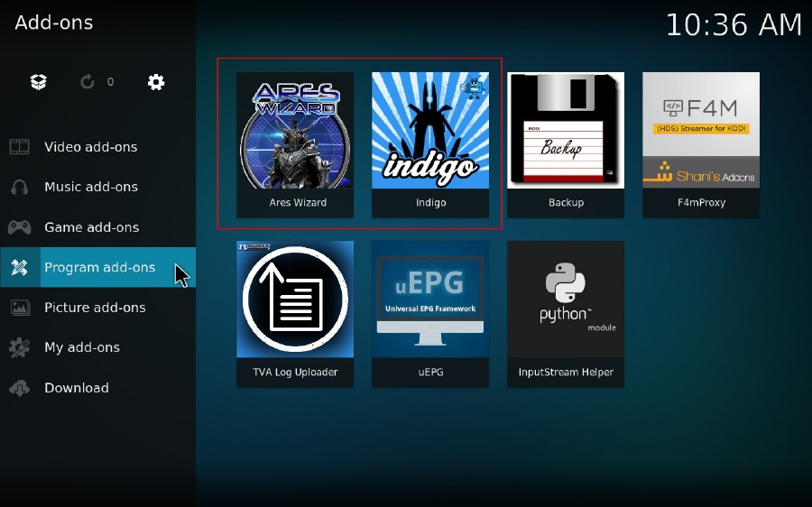Click the Picture add-ons image icon
812x507 pixels.
[20, 307]
